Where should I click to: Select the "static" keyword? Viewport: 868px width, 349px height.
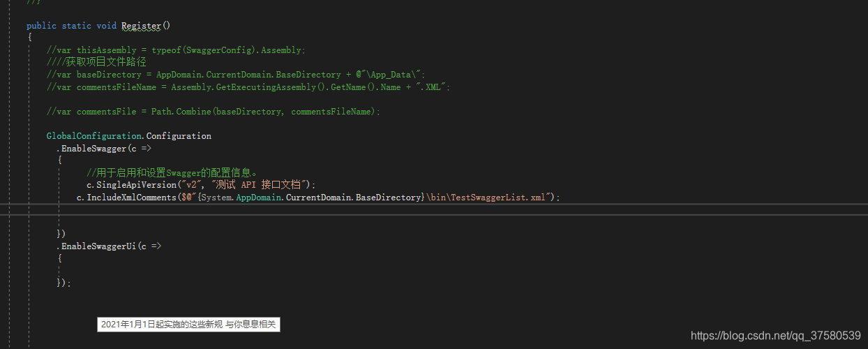76,26
